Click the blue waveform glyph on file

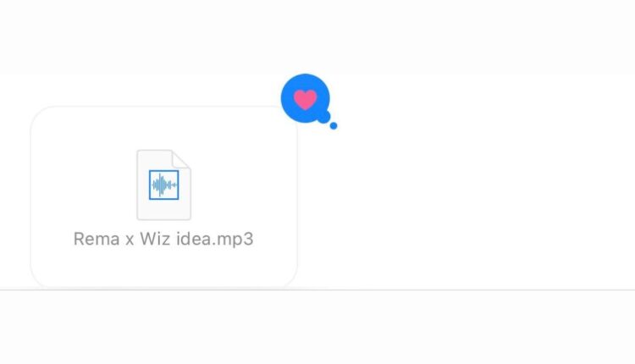tap(163, 185)
